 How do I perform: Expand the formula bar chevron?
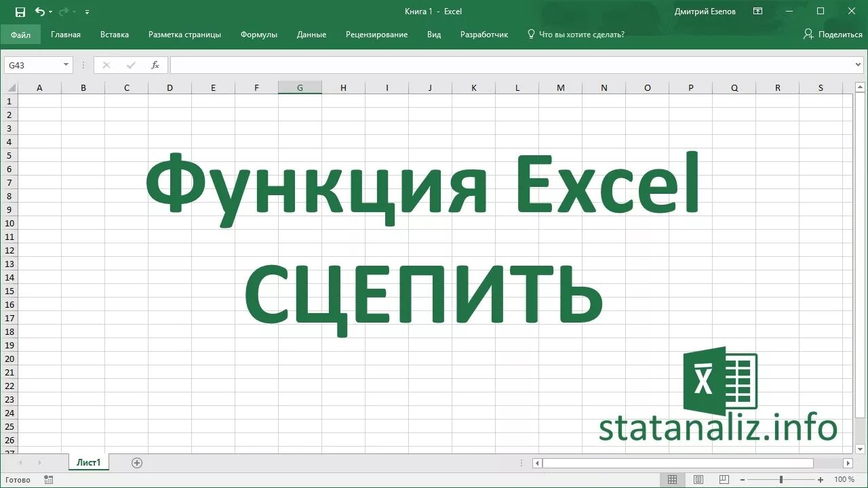click(x=859, y=65)
